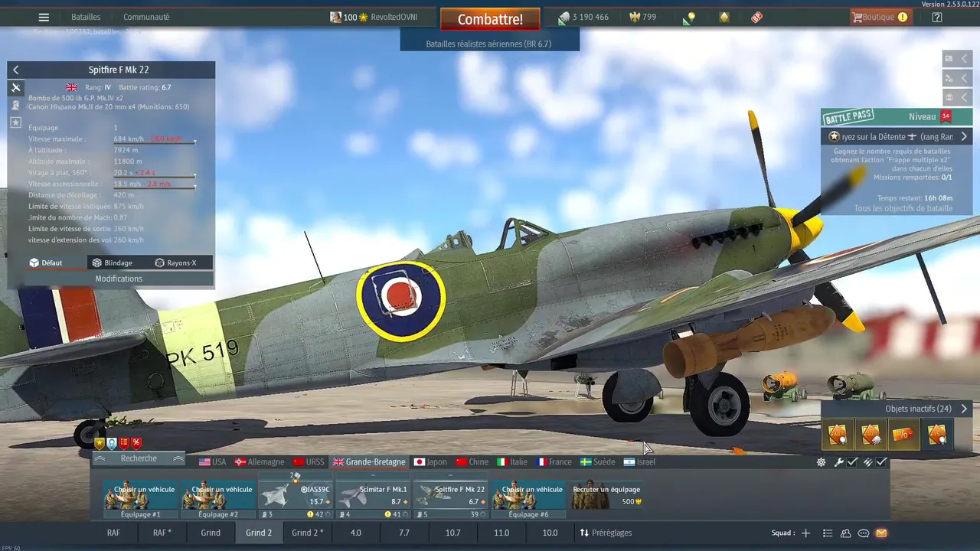The image size is (980, 551).
Task: Open the chat speech bubble icon
Action: 864,533
